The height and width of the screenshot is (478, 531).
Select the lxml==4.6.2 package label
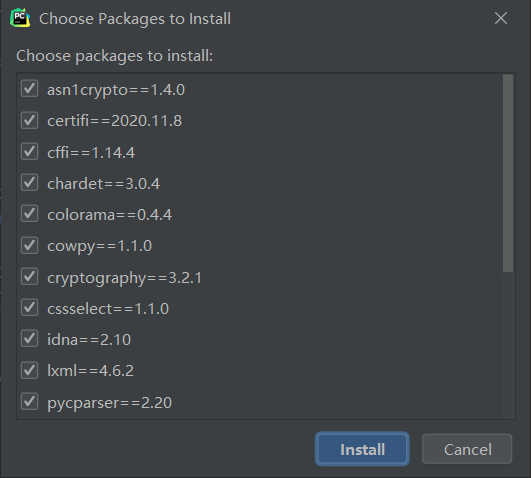(90, 371)
